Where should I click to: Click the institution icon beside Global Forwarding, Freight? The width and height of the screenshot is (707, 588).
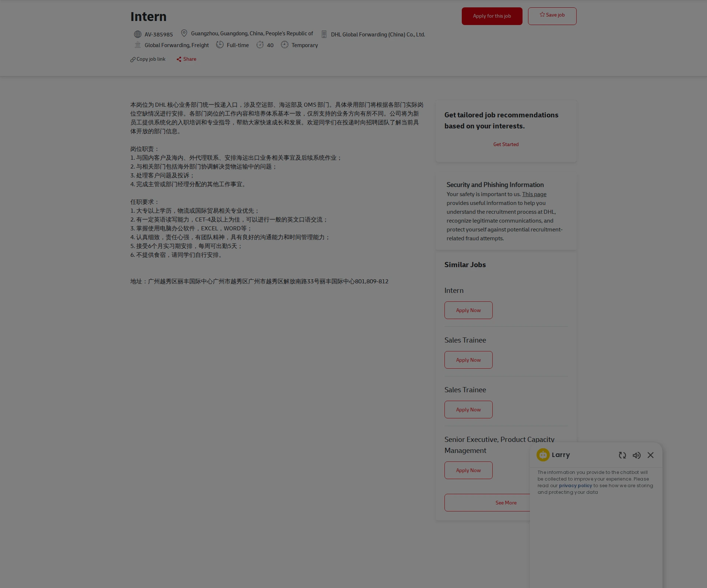pyautogui.click(x=138, y=45)
